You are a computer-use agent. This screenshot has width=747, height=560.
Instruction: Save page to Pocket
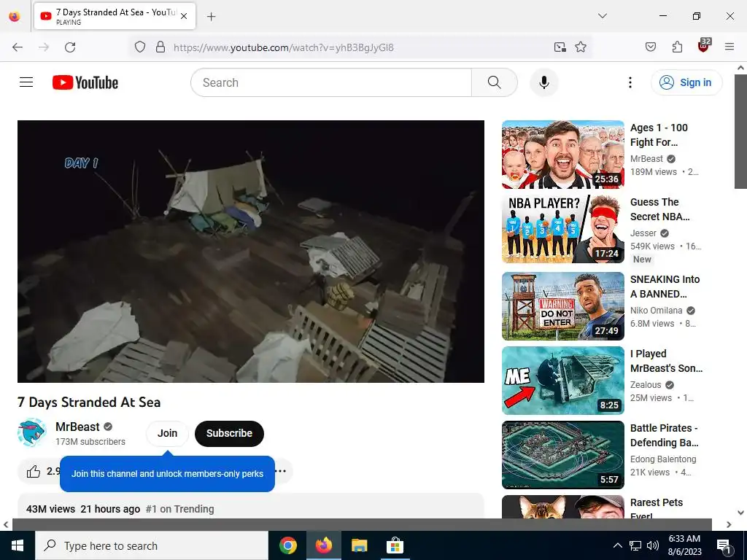[x=651, y=47]
